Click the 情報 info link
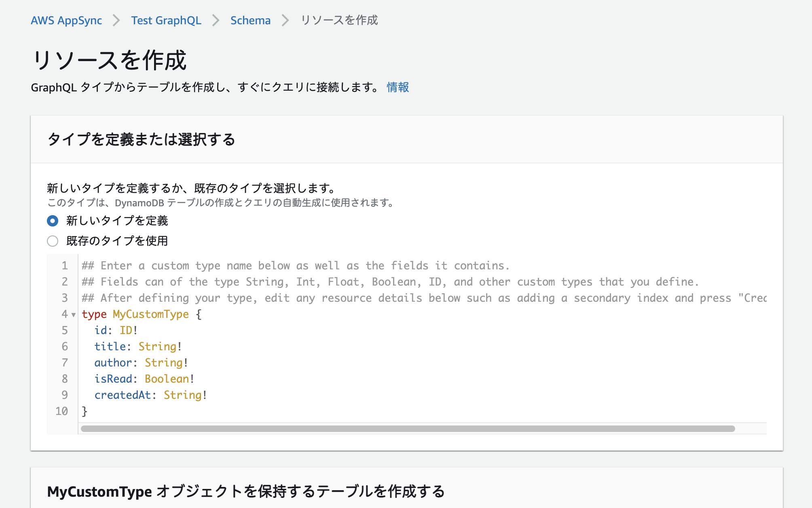The height and width of the screenshot is (508, 812). click(398, 87)
